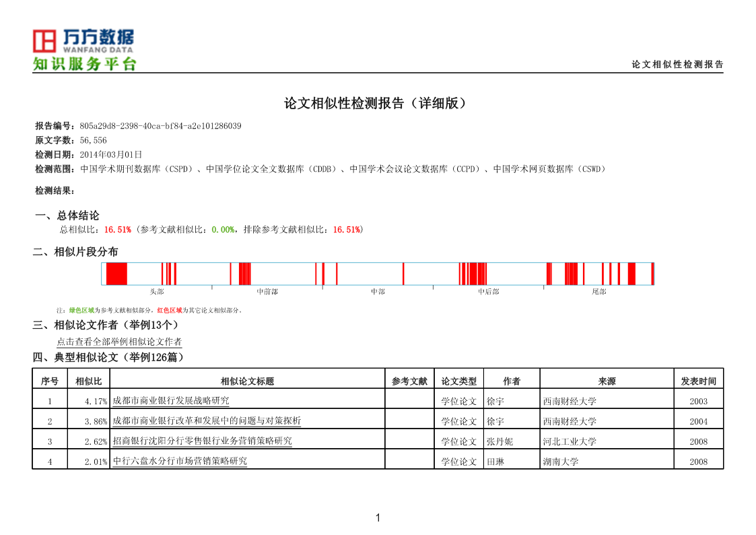The height and width of the screenshot is (535, 756).
Task: Open paper 成都市商业银行改革和发展中的问题与对策探析
Action: (207, 420)
